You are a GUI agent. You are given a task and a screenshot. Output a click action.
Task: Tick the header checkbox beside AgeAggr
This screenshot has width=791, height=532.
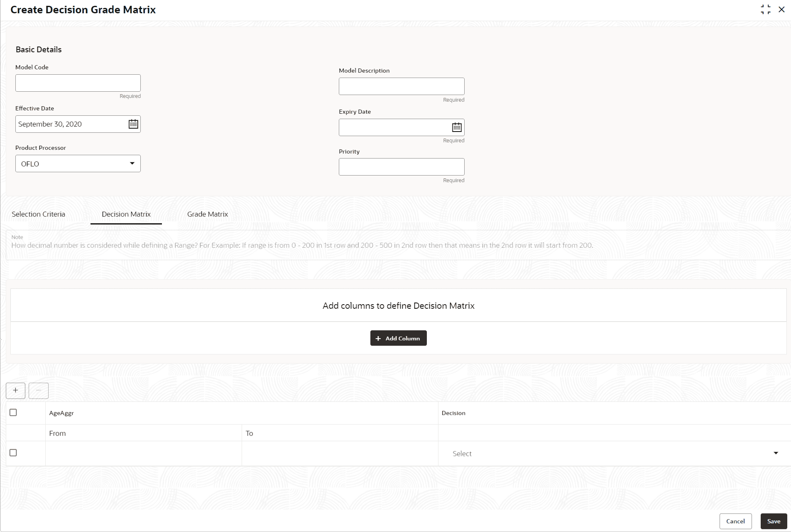tap(13, 412)
